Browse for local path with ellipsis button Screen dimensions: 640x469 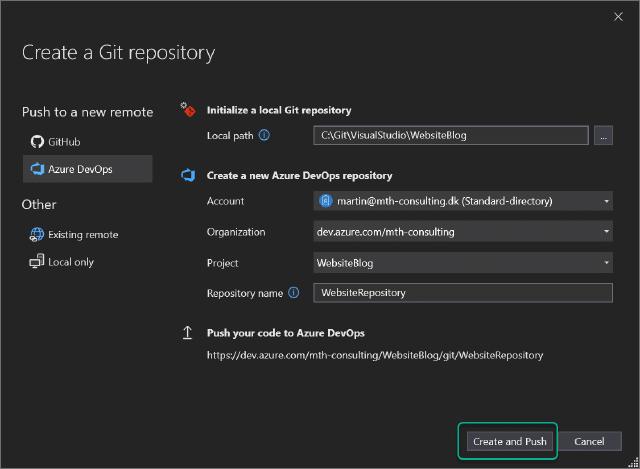(602, 136)
